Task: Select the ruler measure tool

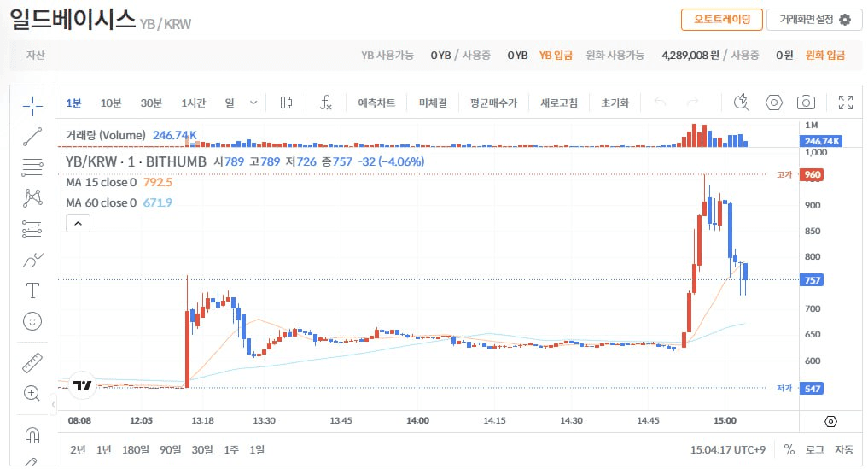Action: 32,362
